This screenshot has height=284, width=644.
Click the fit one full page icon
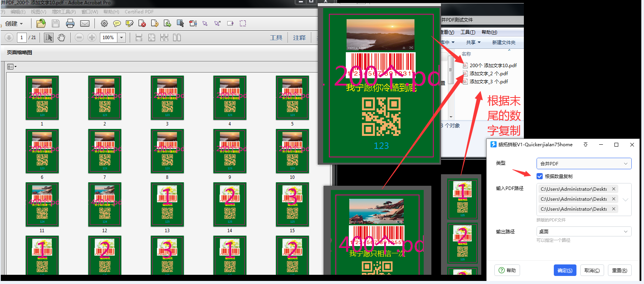coord(152,37)
